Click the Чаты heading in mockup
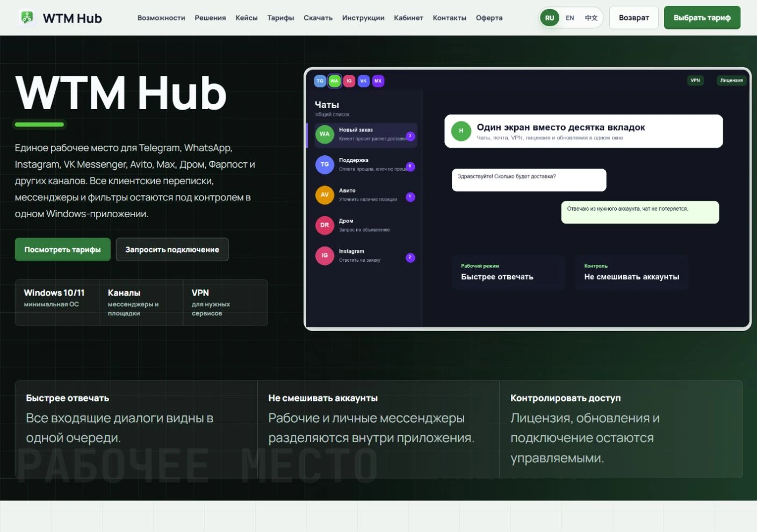Viewport: 757px width, 532px height. tap(327, 105)
